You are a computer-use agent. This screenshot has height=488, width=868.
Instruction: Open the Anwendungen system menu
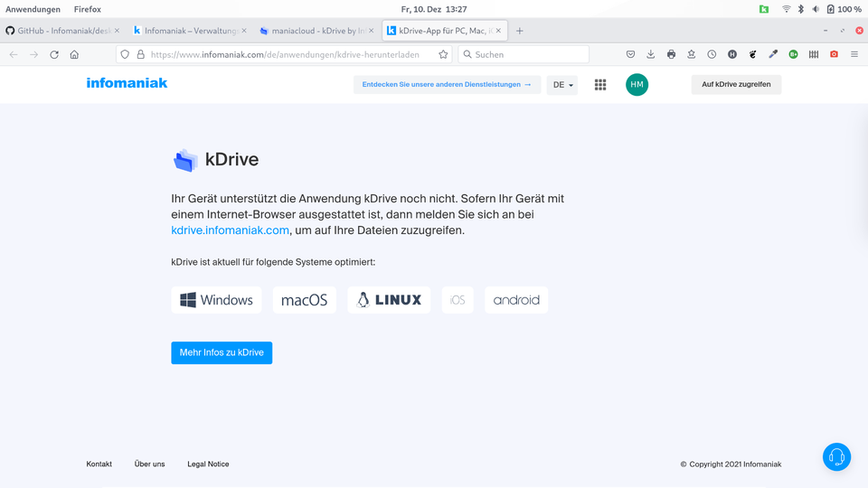coord(33,9)
